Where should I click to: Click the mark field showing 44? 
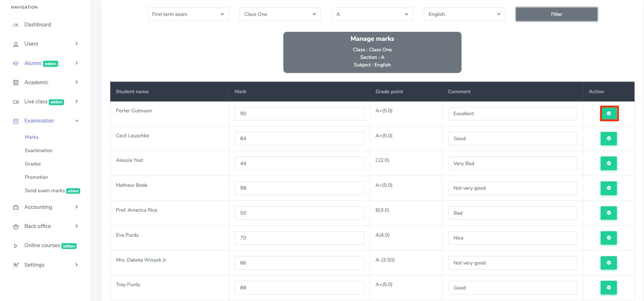[299, 163]
